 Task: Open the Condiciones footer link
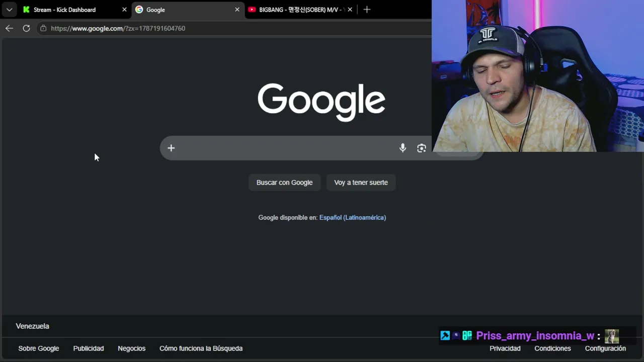coord(552,348)
